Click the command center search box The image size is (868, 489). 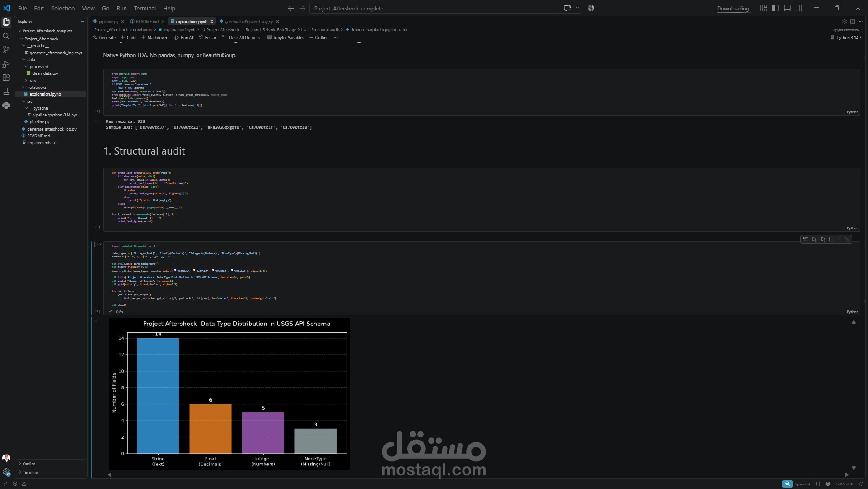tap(434, 8)
